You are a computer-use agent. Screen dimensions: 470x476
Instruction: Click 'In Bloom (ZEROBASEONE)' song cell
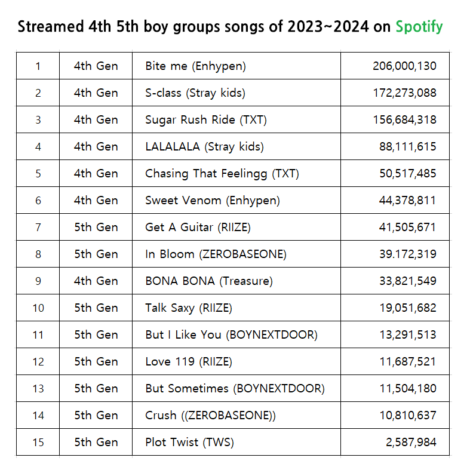[216, 254]
